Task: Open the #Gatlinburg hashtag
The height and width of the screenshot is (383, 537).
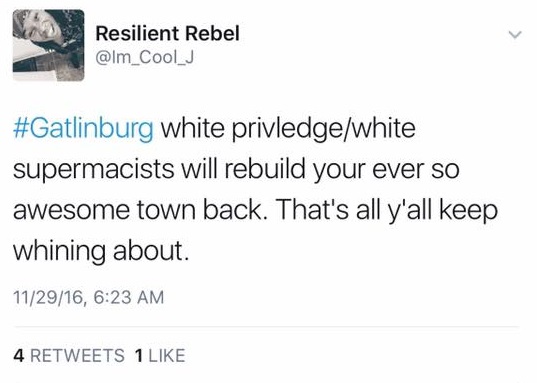Action: [83, 129]
